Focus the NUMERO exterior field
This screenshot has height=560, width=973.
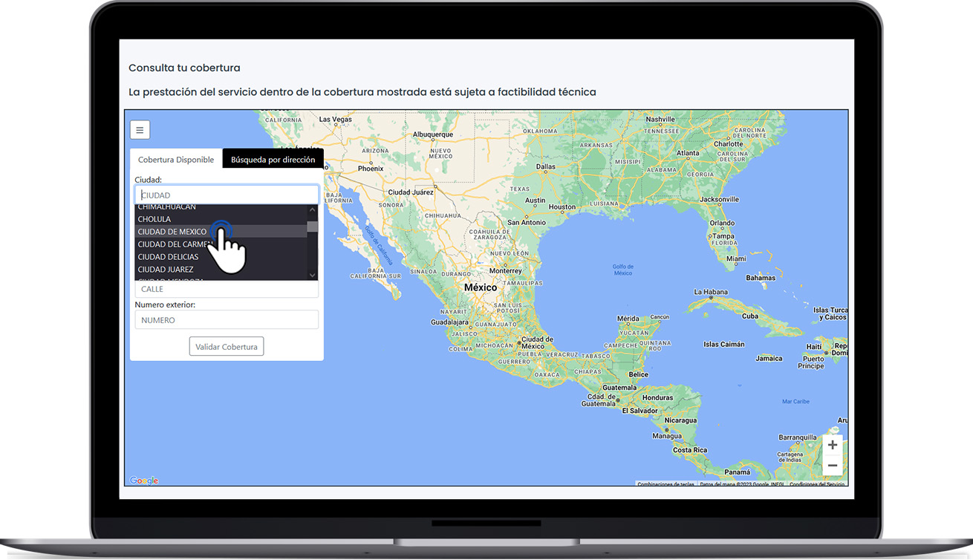[x=227, y=320]
